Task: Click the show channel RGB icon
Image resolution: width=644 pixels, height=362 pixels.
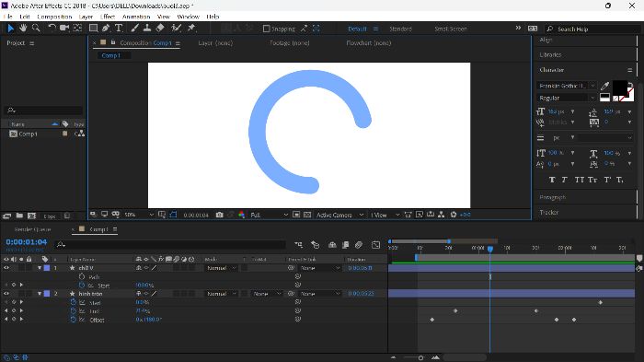Action: [x=241, y=215]
